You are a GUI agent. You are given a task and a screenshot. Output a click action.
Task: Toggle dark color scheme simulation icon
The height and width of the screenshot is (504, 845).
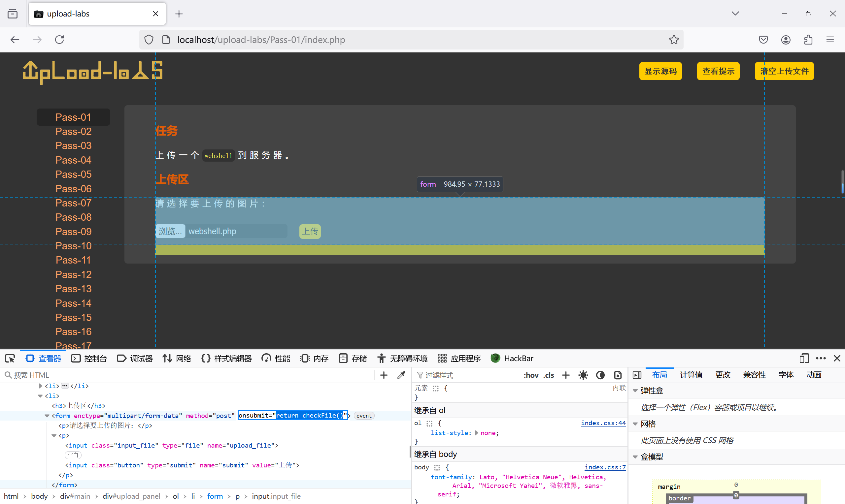click(600, 375)
